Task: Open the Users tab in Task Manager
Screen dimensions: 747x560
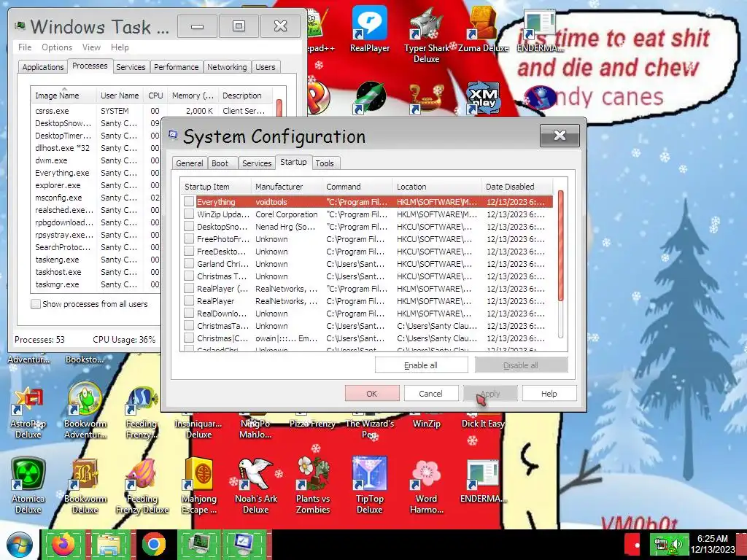Action: [266, 66]
